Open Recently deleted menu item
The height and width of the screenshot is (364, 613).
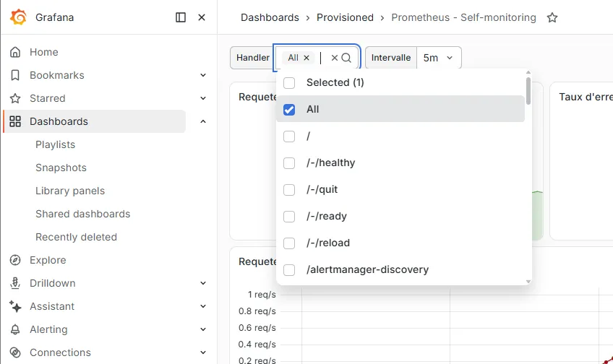76,237
